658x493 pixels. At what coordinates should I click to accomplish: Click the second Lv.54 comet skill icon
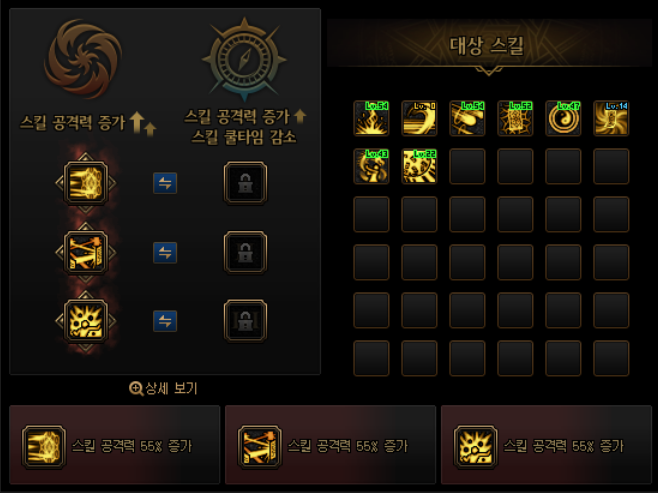click(467, 118)
